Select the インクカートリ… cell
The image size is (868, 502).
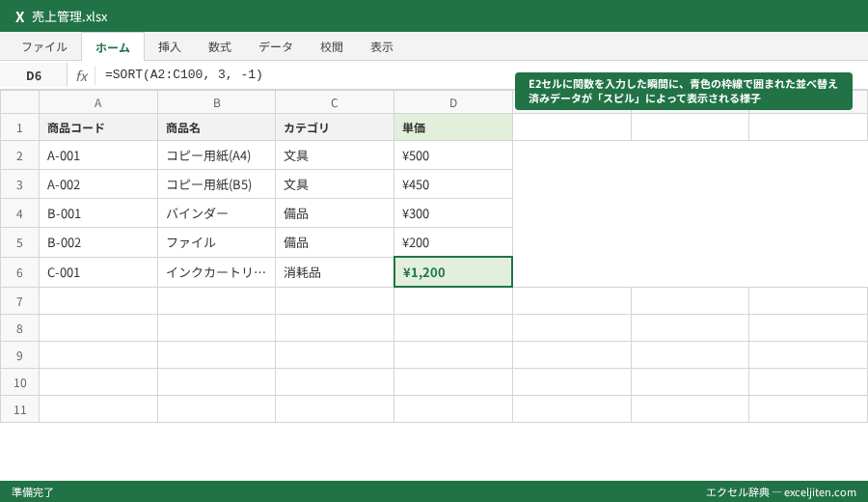coord(216,272)
